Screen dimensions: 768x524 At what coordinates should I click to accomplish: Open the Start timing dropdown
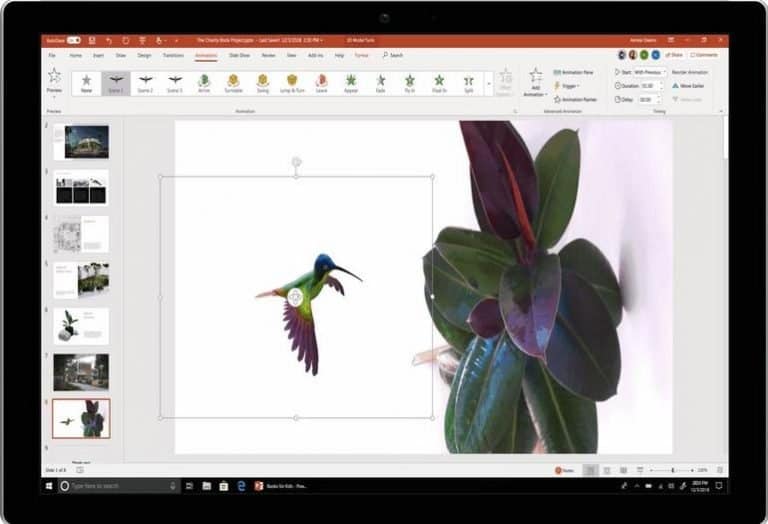pos(649,72)
